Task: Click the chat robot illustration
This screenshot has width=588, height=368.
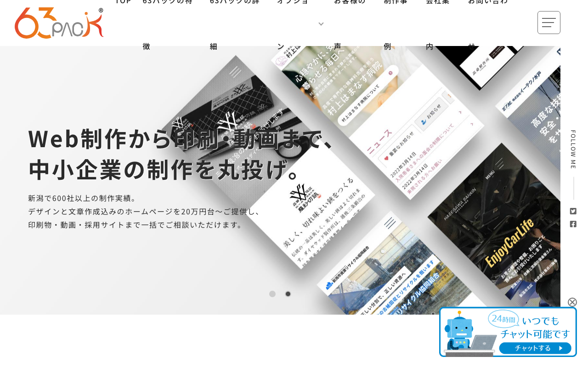Action: tap(459, 333)
